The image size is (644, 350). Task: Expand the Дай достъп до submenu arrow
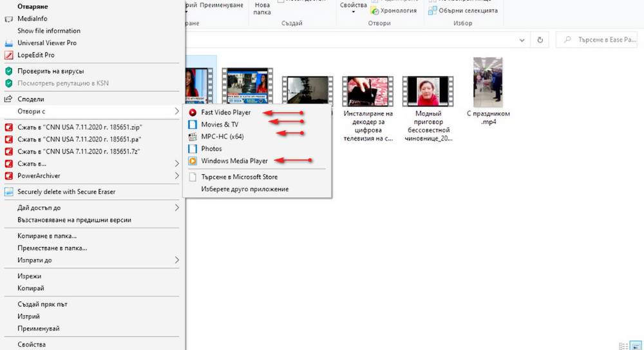click(x=176, y=208)
